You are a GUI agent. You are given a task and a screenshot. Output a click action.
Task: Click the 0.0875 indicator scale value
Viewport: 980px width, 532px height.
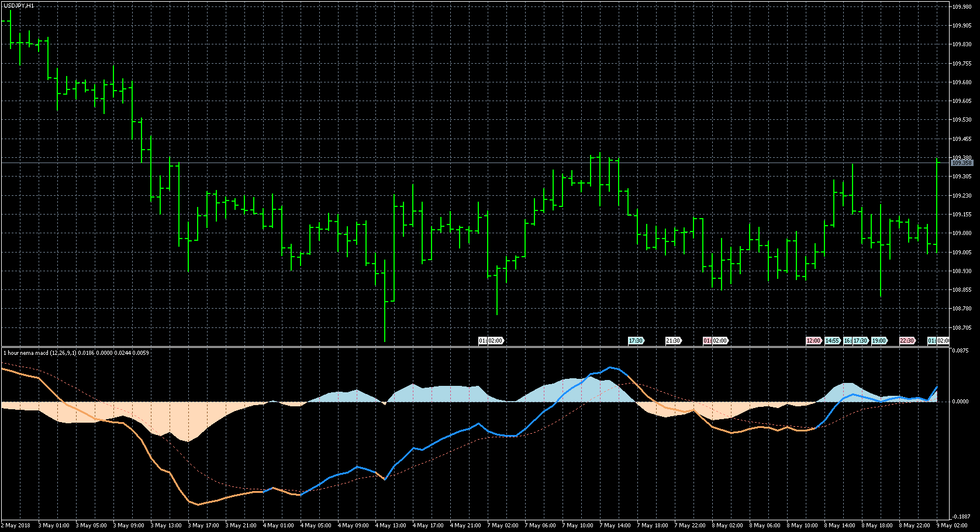(x=962, y=351)
